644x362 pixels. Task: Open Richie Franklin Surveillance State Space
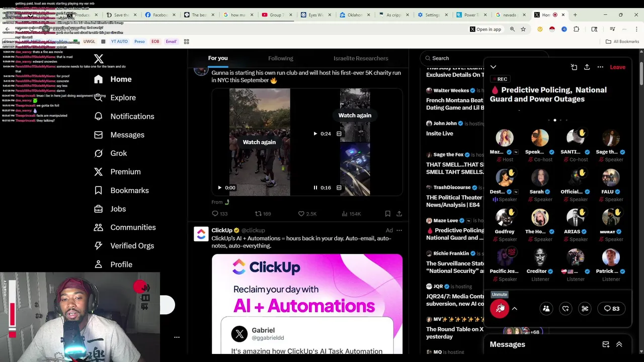[455, 262]
